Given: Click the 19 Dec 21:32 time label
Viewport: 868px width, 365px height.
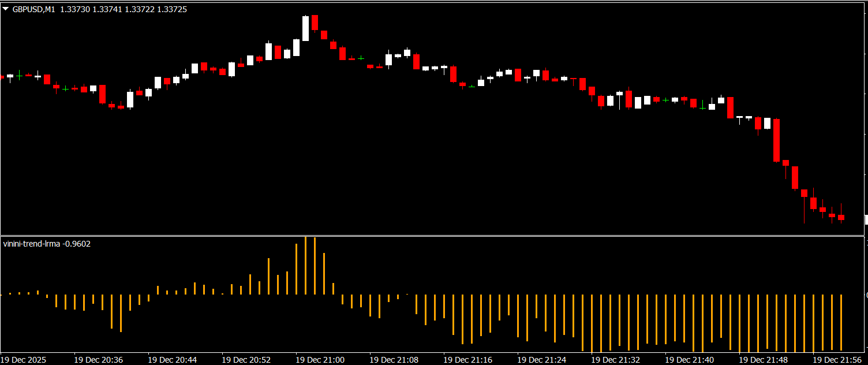Looking at the screenshot, I should pyautogui.click(x=615, y=359).
